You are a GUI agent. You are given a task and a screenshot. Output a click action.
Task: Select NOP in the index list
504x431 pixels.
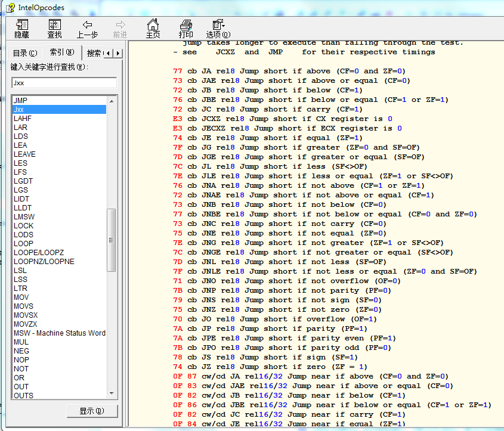coord(60,360)
